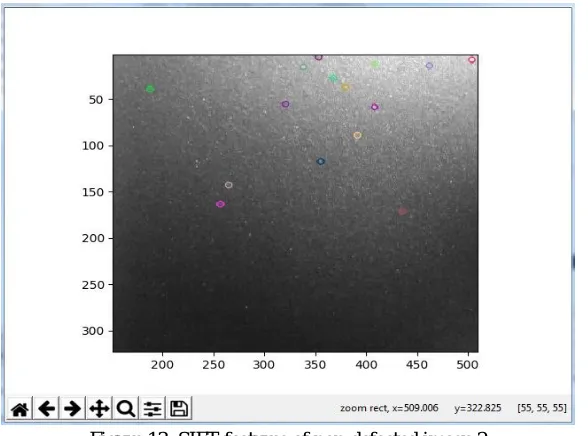Image resolution: width=588 pixels, height=436 pixels.
Task: Click the status text x=509.006
Action: [x=416, y=408]
